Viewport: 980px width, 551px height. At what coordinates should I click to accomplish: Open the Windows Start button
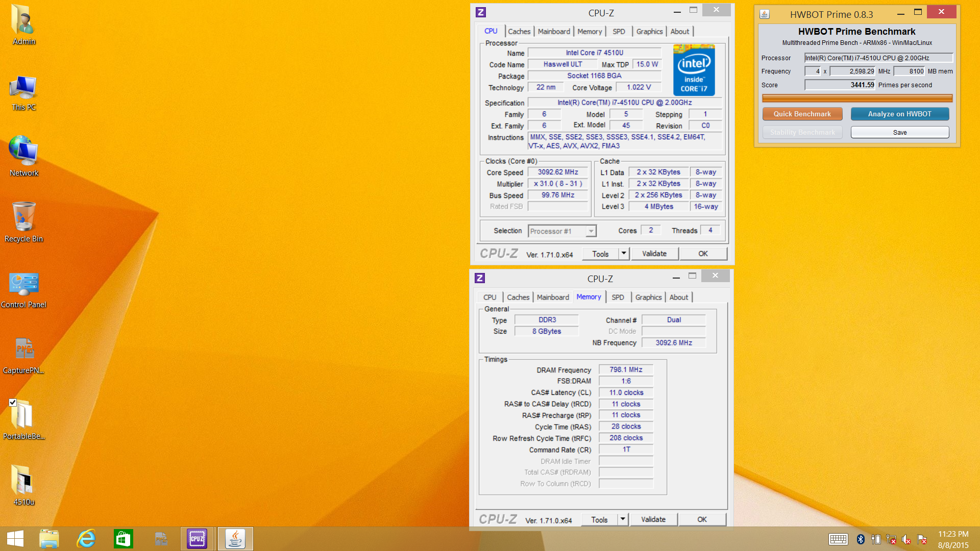tap(15, 539)
